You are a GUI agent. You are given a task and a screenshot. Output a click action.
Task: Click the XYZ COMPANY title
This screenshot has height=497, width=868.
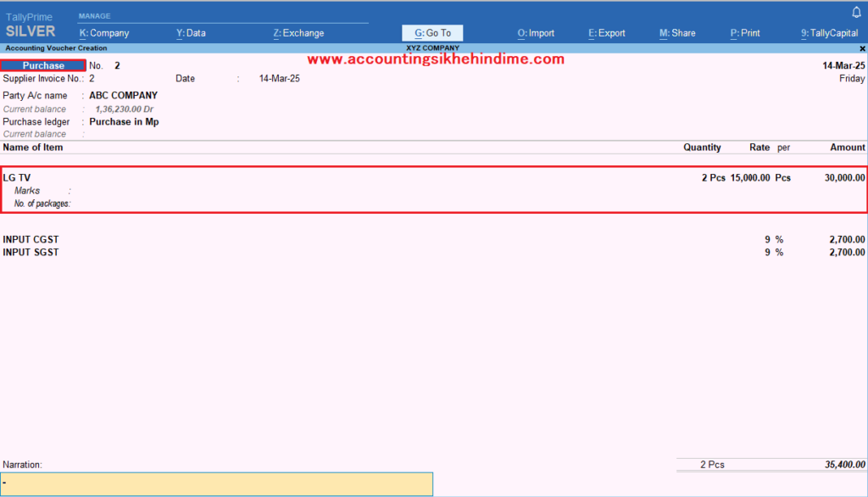click(433, 48)
